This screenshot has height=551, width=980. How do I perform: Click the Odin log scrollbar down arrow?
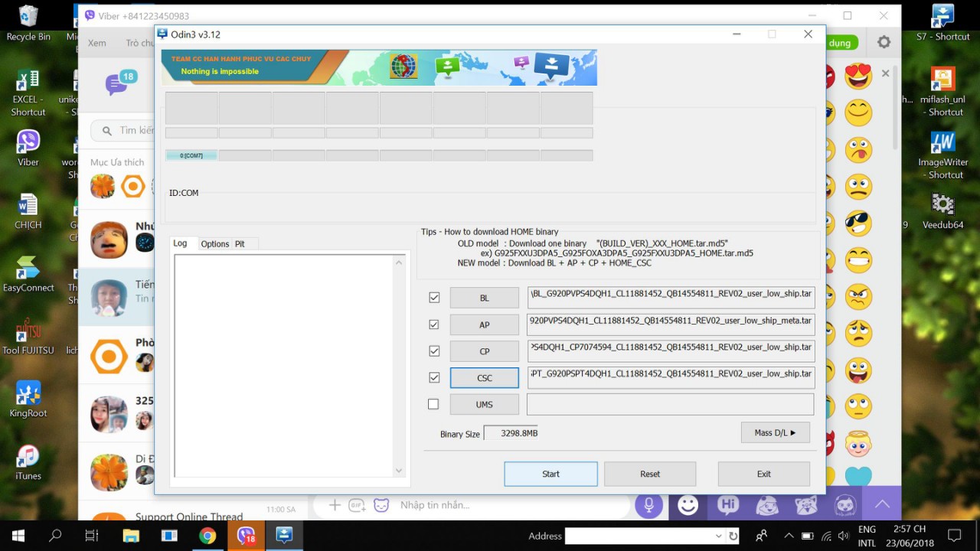(x=398, y=471)
